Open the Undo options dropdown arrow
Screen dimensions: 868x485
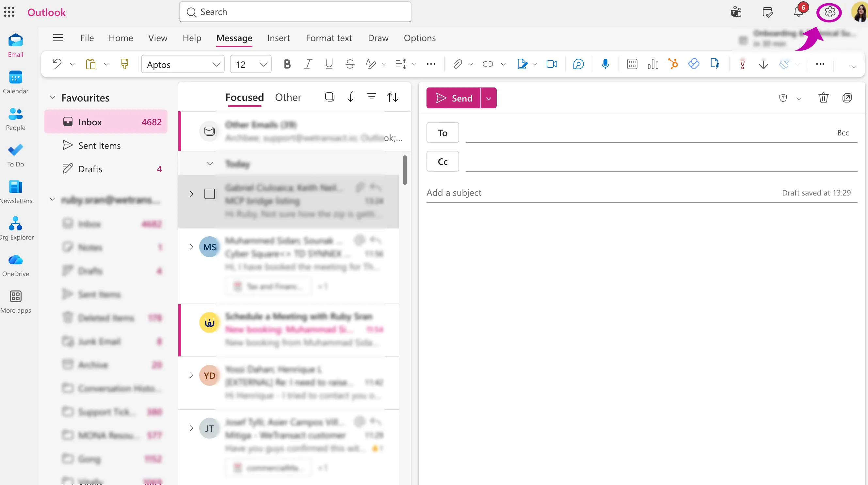pos(72,64)
